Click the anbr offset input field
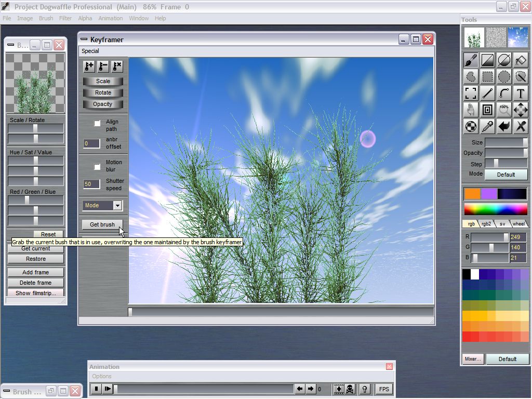Image resolution: width=532 pixels, height=399 pixels. pos(91,143)
